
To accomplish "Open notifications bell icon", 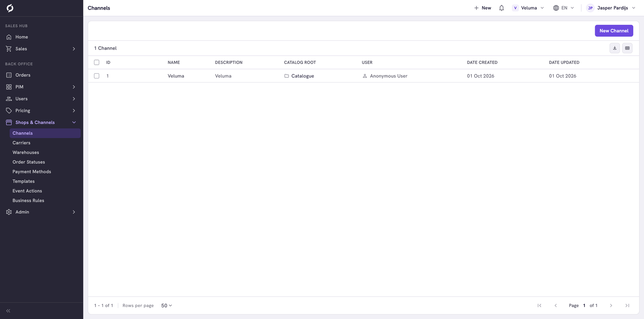I will click(x=502, y=8).
